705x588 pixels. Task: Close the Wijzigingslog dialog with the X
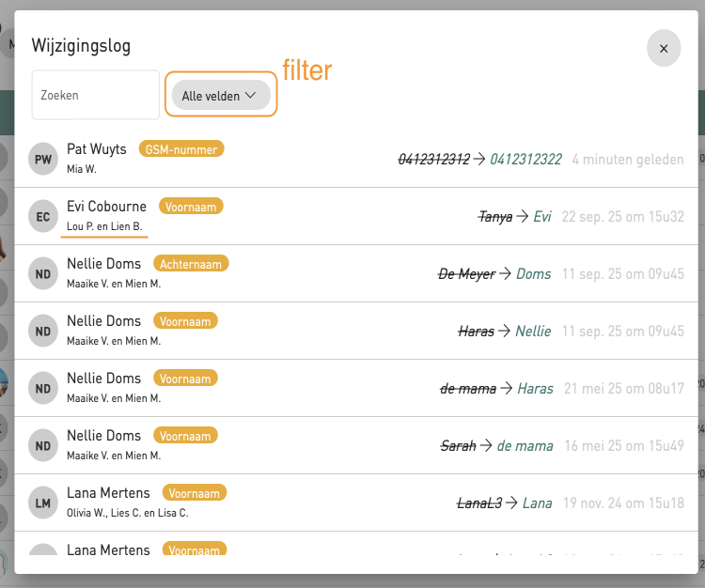(664, 49)
